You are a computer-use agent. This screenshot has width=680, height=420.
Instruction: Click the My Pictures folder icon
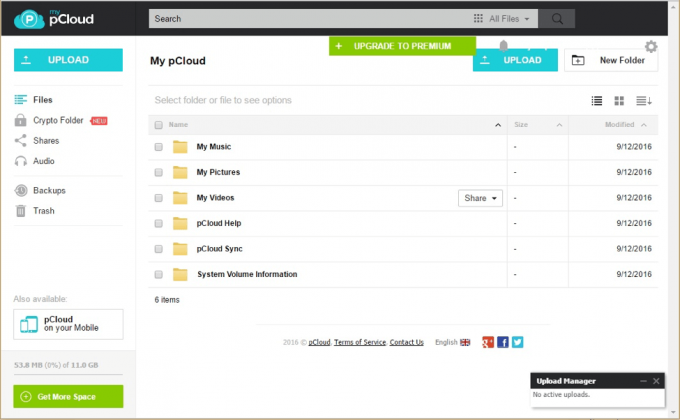click(180, 172)
